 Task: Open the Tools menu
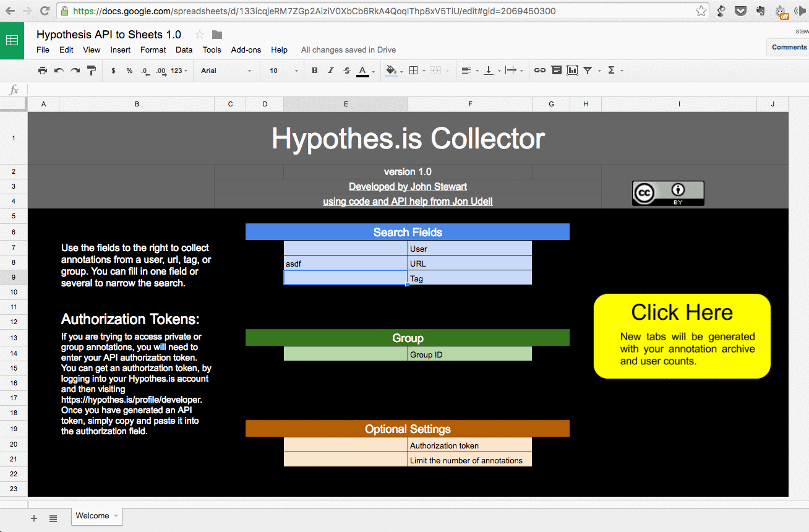tap(212, 49)
